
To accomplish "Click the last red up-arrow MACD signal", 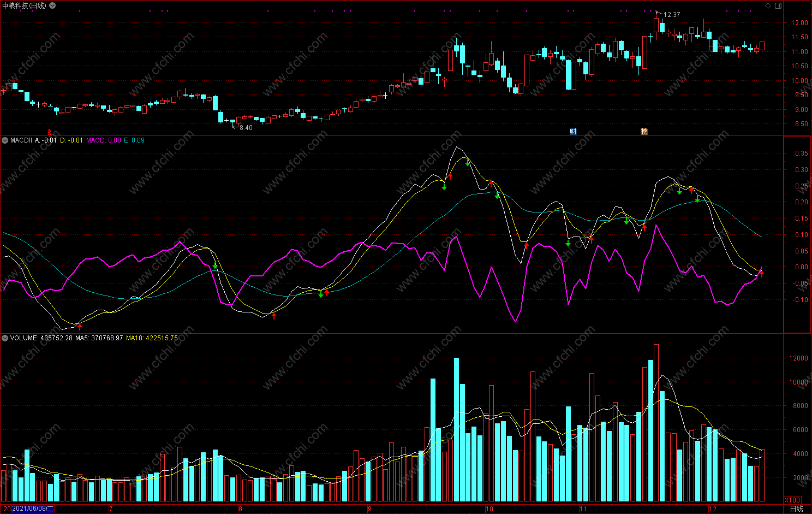I will tap(762, 273).
